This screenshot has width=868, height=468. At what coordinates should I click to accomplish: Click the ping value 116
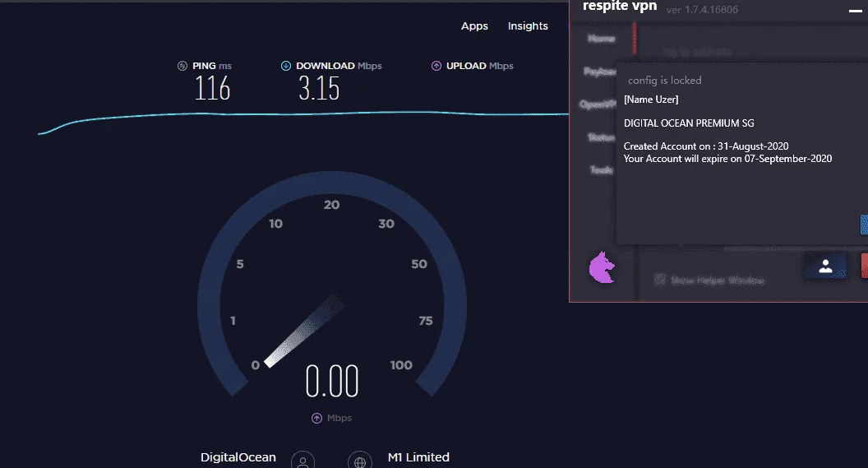(x=212, y=89)
